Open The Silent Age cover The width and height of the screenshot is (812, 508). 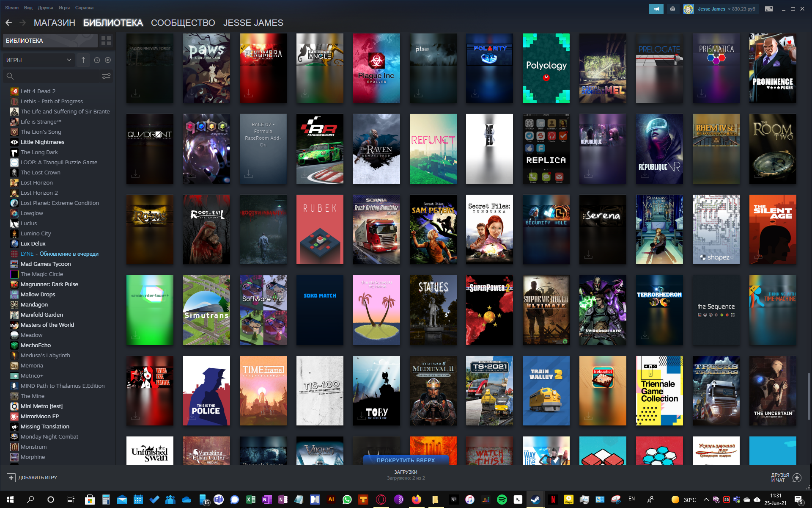pyautogui.click(x=773, y=229)
